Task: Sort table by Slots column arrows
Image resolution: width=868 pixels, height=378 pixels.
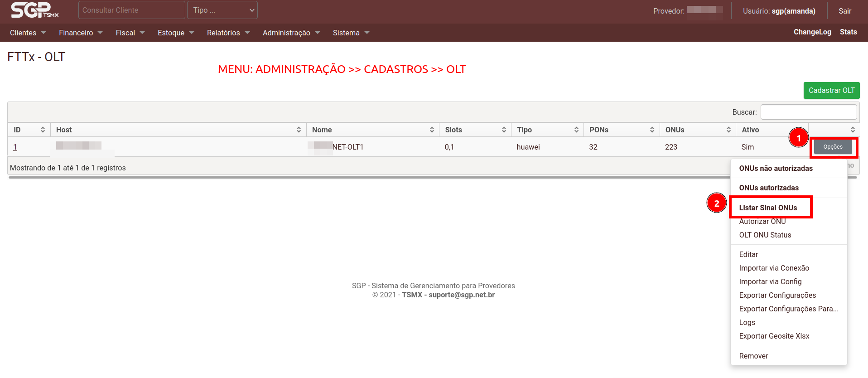Action: pyautogui.click(x=504, y=130)
